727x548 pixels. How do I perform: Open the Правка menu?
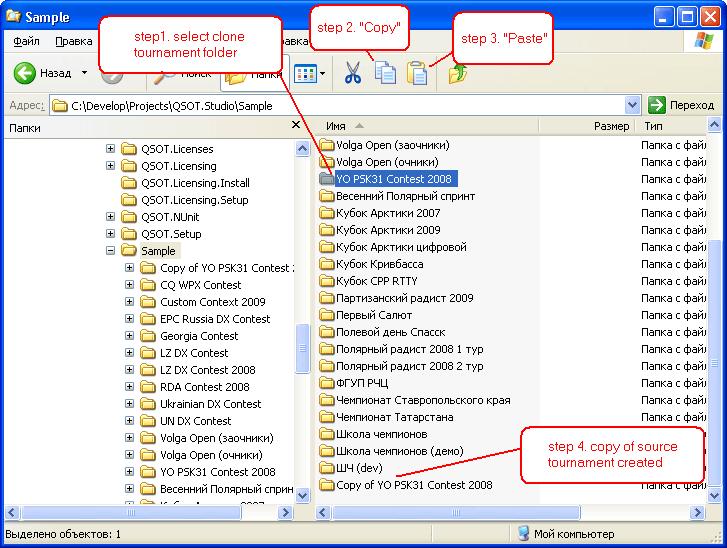(74, 41)
